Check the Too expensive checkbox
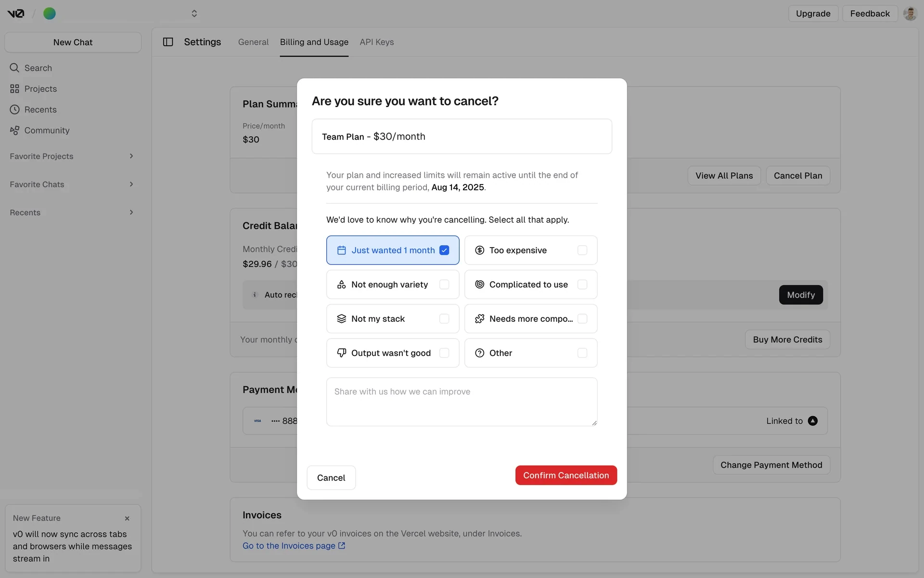Image resolution: width=924 pixels, height=578 pixels. [x=582, y=250]
